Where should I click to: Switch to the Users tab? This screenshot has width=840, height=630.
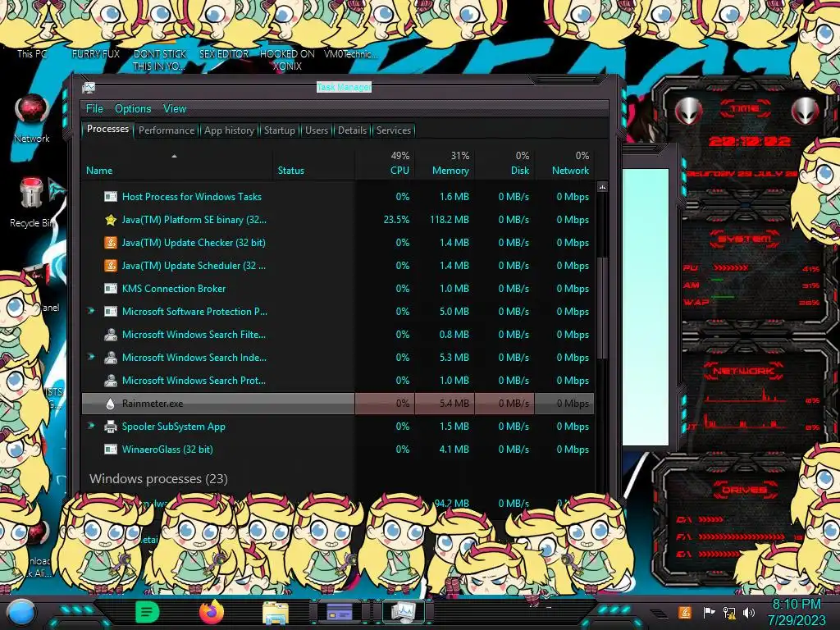point(317,130)
